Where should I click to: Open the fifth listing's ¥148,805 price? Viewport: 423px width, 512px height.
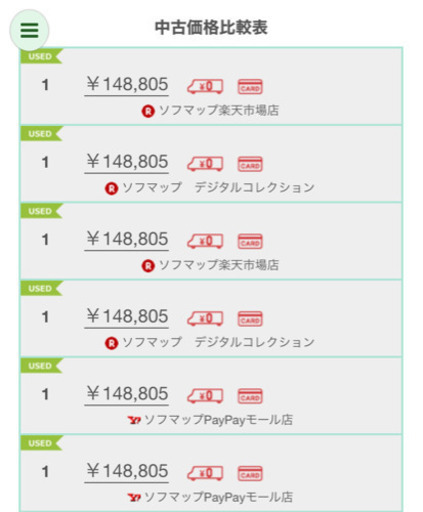click(127, 394)
